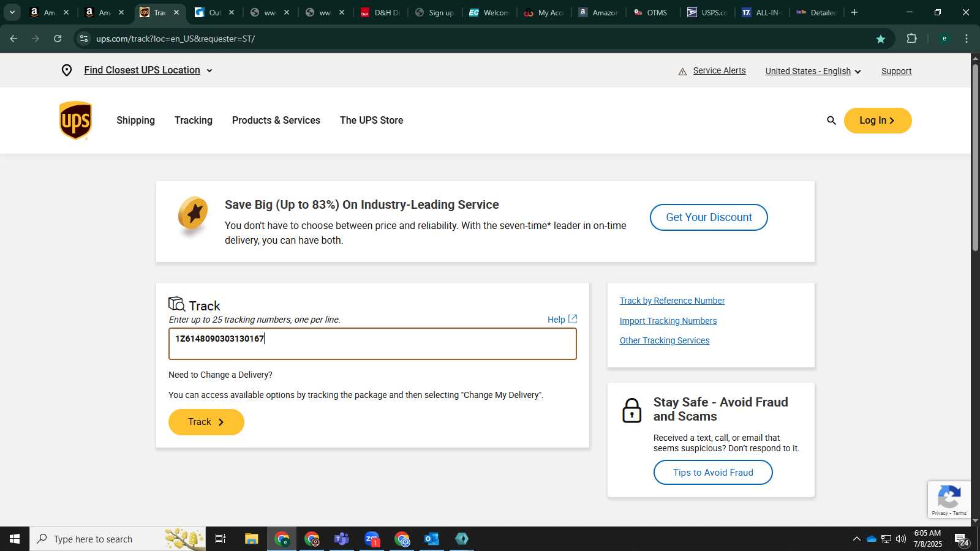Open Chrome profile avatar
Screen dimensions: 980x551
point(944,39)
